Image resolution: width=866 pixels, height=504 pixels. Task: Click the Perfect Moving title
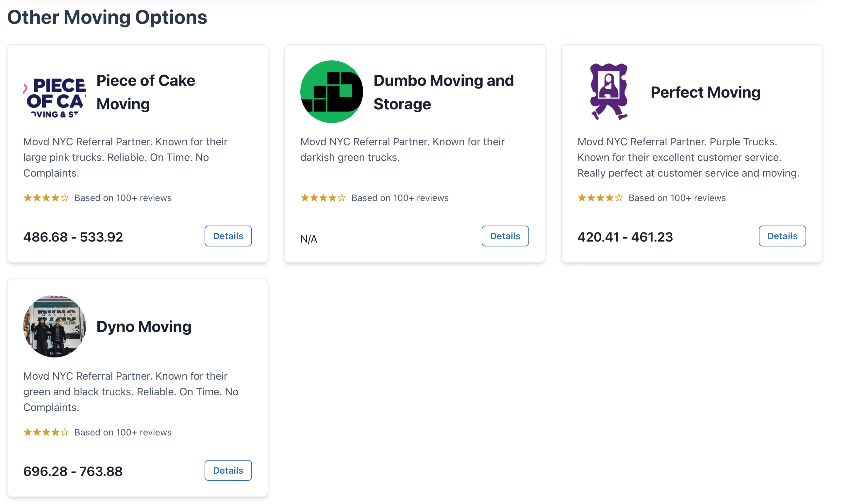(705, 92)
